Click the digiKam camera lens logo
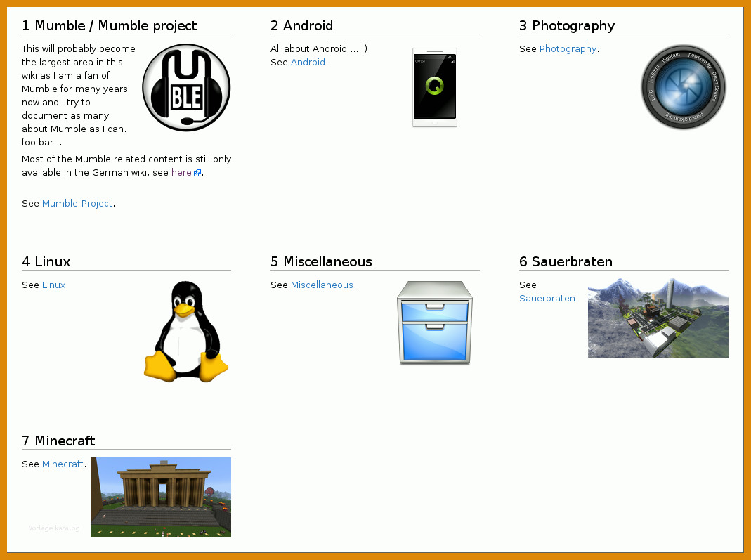 pyautogui.click(x=684, y=86)
